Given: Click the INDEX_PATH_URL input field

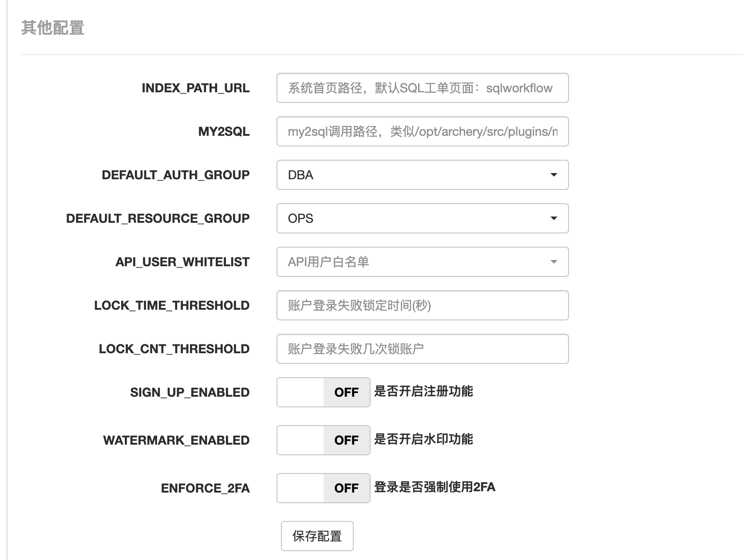Looking at the screenshot, I should tap(422, 88).
